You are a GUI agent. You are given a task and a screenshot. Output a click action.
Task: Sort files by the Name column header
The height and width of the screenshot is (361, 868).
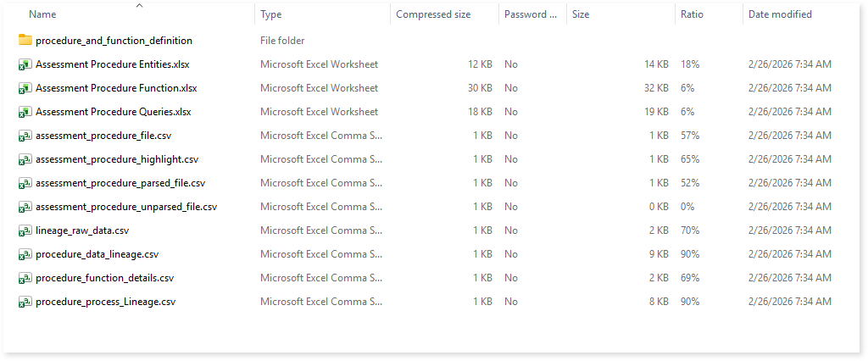pyautogui.click(x=42, y=14)
